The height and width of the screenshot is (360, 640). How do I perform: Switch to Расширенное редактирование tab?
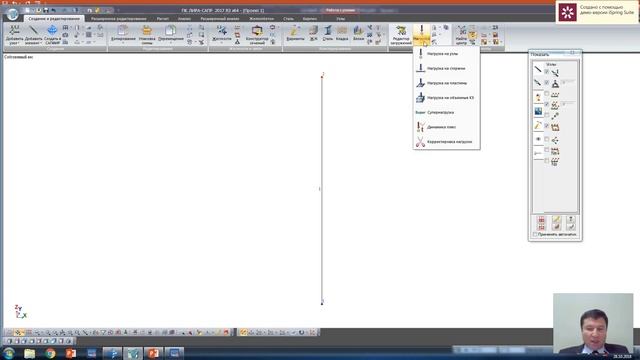(x=118, y=19)
